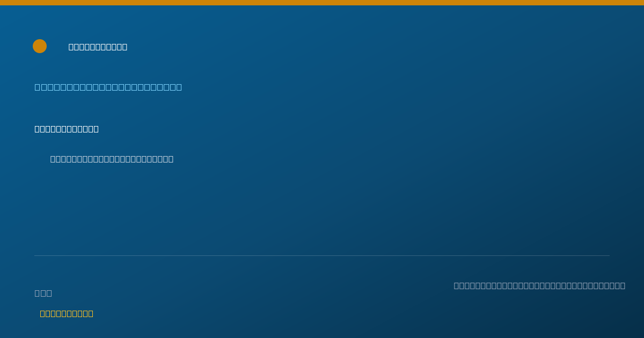The image size is (644, 338).
Task: Click the long grey footer text at right
Action: tap(539, 285)
